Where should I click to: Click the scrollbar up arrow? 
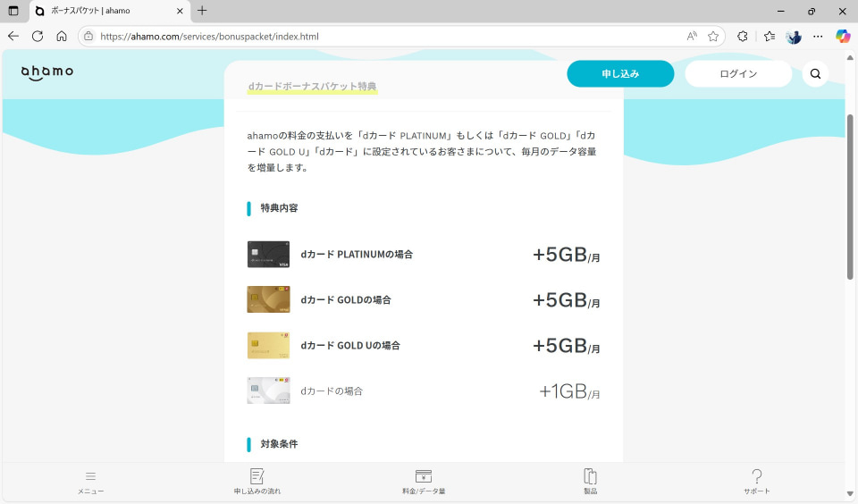(850, 57)
